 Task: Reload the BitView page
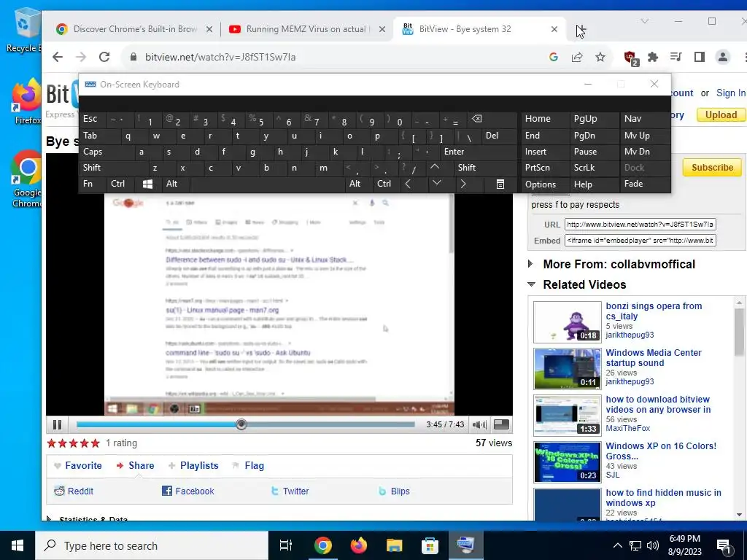104,57
